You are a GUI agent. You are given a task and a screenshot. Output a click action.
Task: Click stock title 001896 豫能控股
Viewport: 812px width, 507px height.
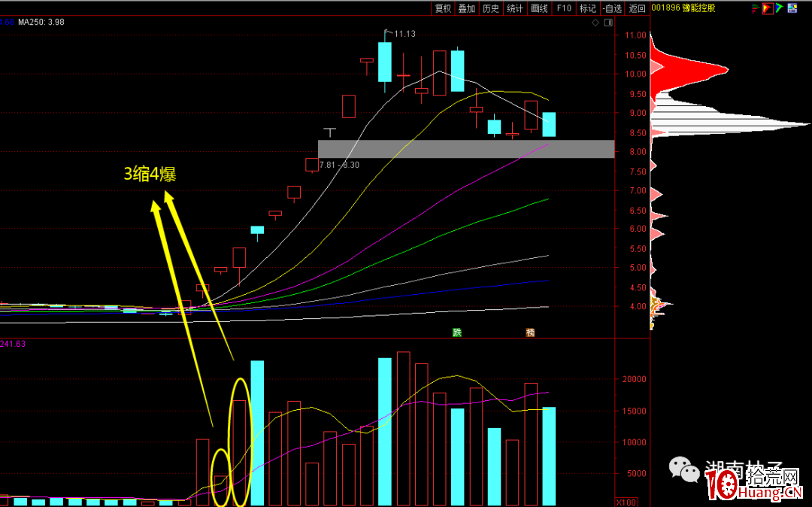tap(683, 8)
